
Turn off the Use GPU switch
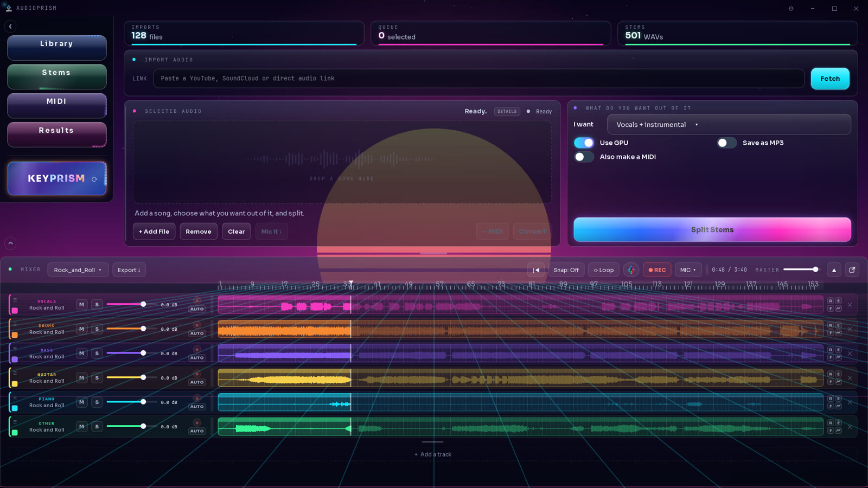point(584,143)
